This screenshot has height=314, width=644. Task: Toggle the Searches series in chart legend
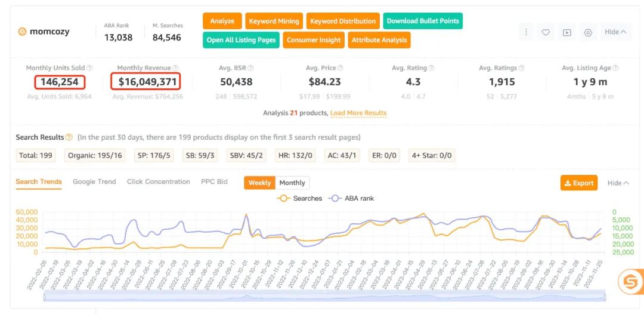pos(299,198)
